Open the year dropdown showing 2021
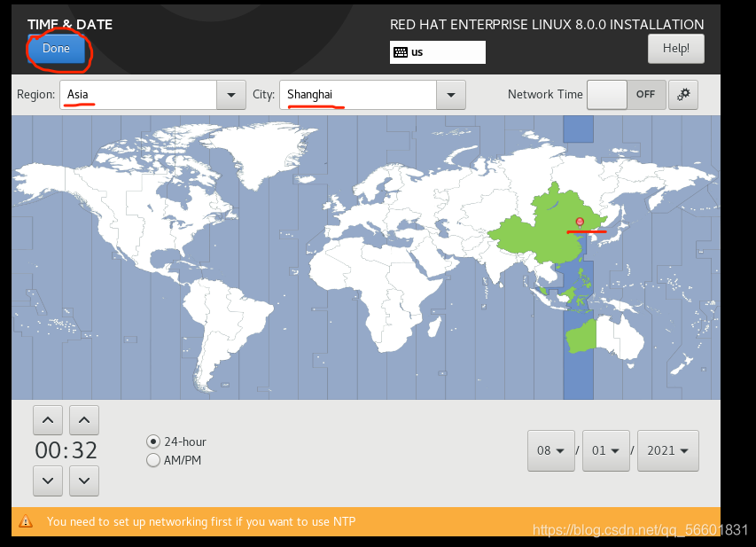The height and width of the screenshot is (547, 756). tap(667, 450)
